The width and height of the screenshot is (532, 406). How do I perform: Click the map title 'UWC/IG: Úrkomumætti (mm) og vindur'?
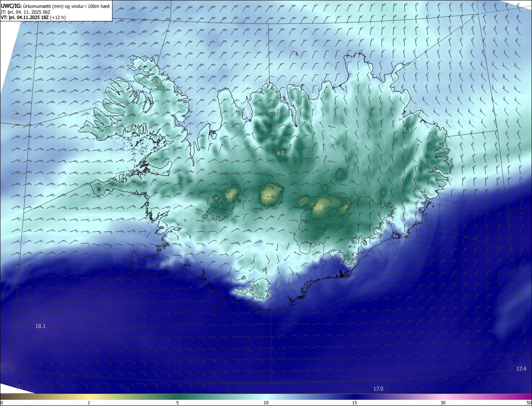55,5
